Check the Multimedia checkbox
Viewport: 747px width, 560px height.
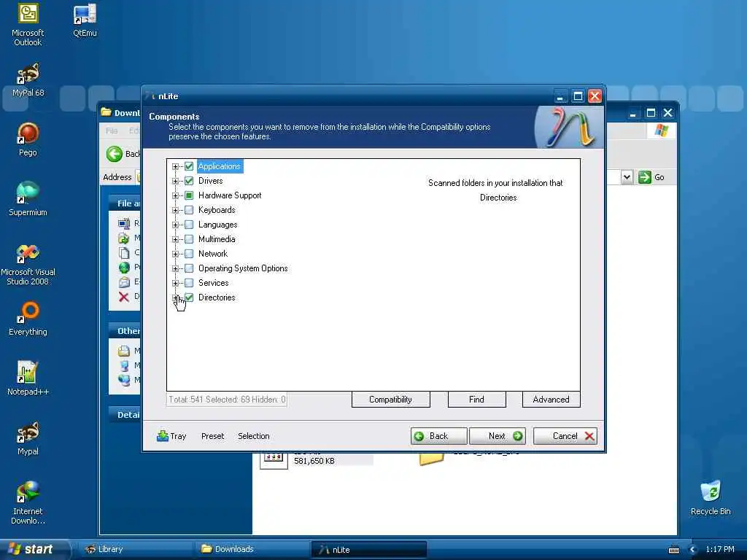tap(189, 239)
